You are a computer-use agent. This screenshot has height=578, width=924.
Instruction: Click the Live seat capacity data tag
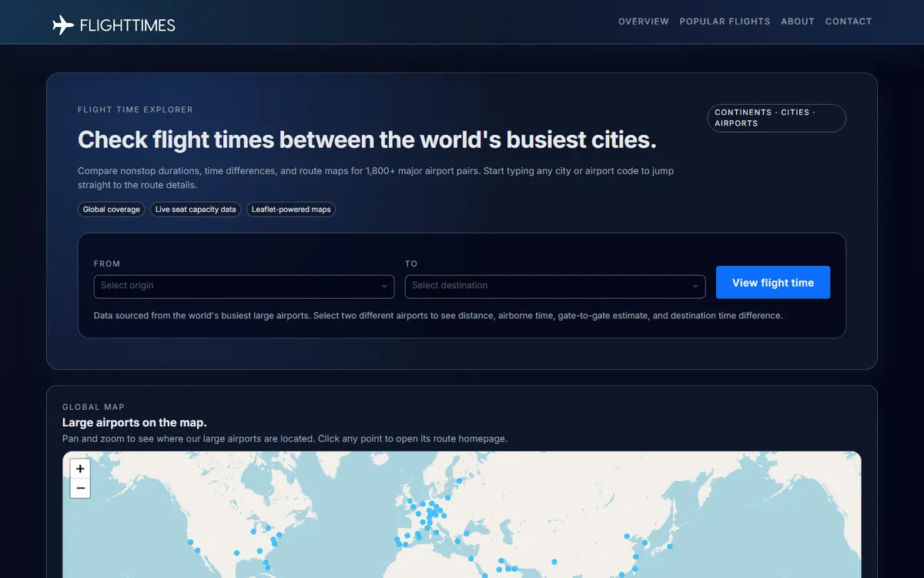(x=196, y=210)
